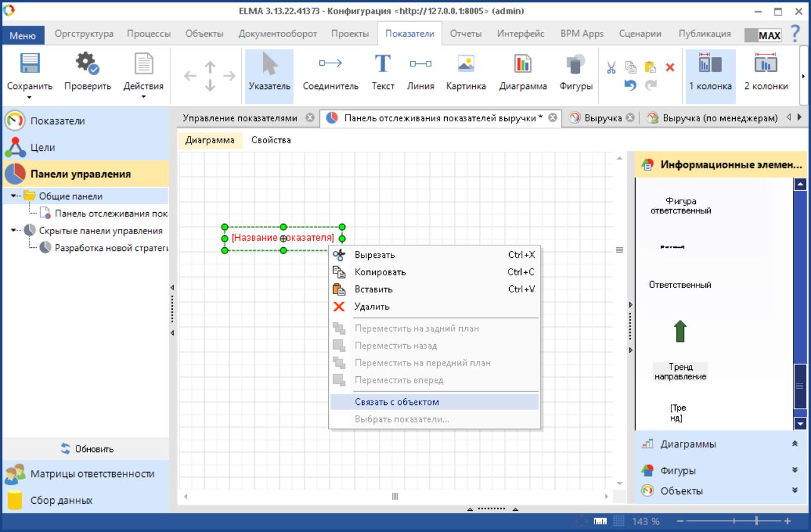Screen dimensions: 811x532
Task: Pick the green trend arrow palette item
Action: click(x=680, y=331)
